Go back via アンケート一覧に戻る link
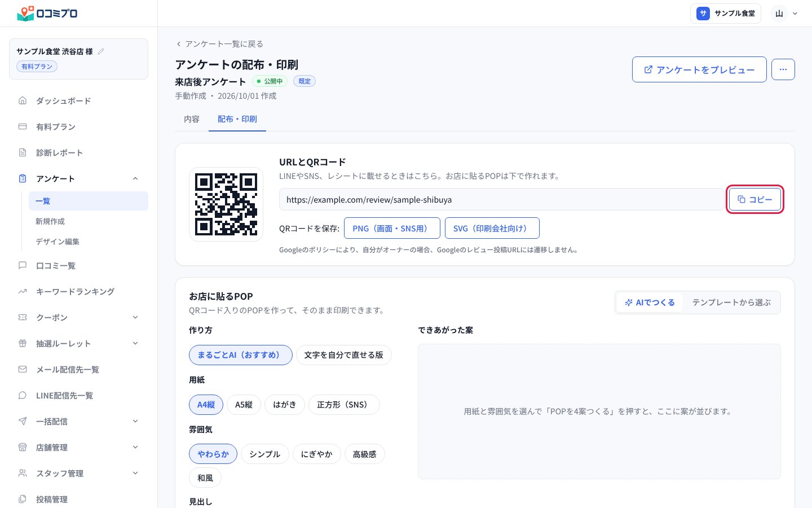The width and height of the screenshot is (812, 508). tap(220, 44)
